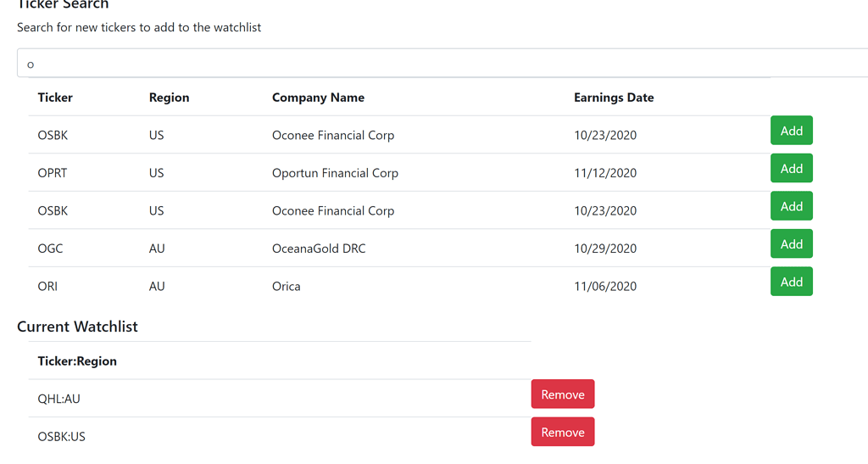Screen dimensions: 868x464
Task: Click the Ticker column header
Action: pyautogui.click(x=55, y=98)
